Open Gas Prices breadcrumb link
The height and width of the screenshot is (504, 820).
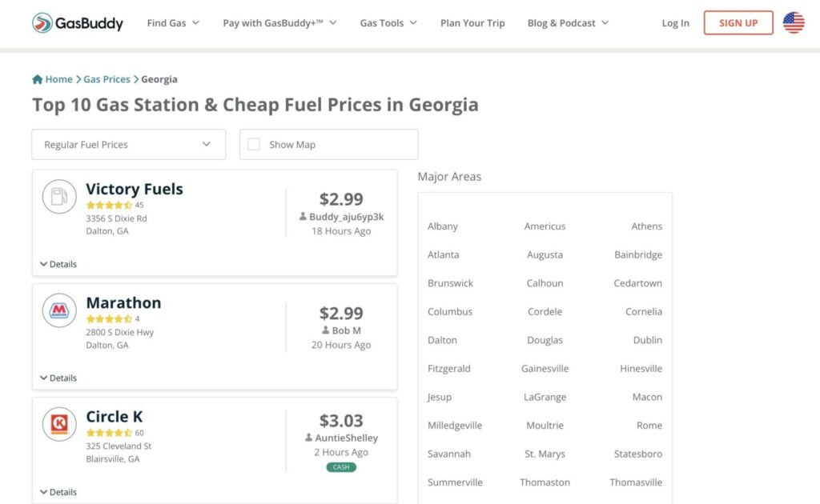pos(107,79)
